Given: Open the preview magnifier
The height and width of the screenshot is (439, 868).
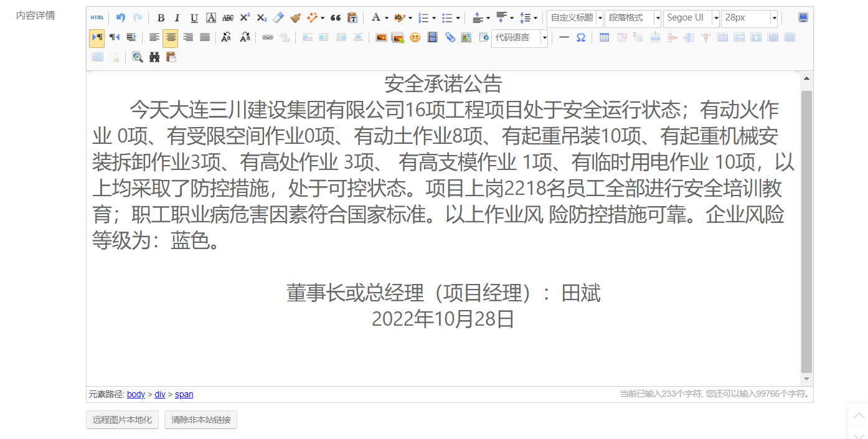Looking at the screenshot, I should [138, 57].
